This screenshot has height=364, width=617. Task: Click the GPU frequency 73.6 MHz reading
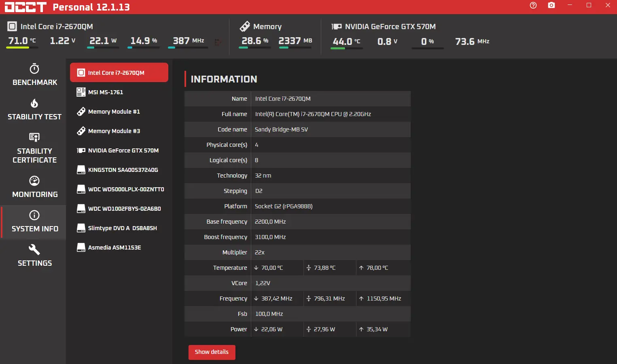472,42
